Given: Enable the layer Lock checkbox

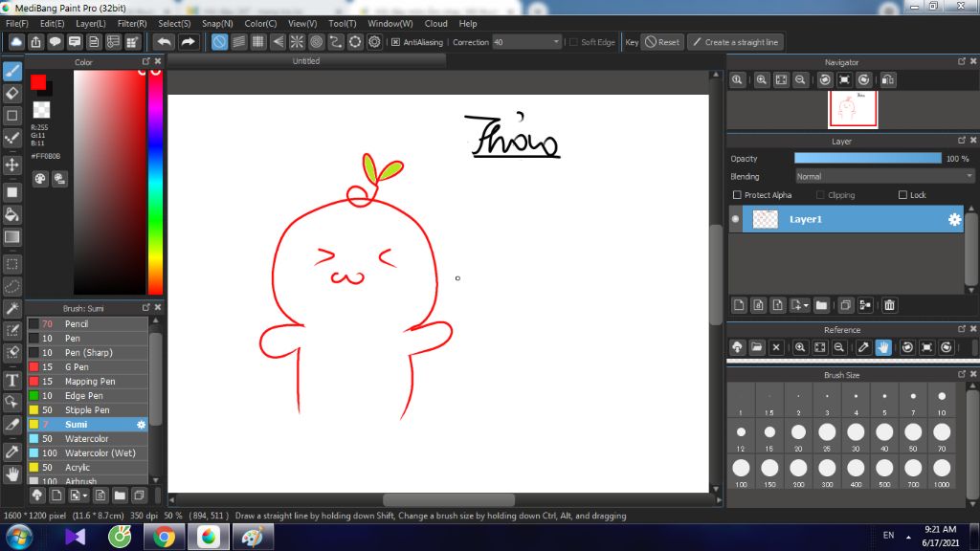Looking at the screenshot, I should coord(902,195).
